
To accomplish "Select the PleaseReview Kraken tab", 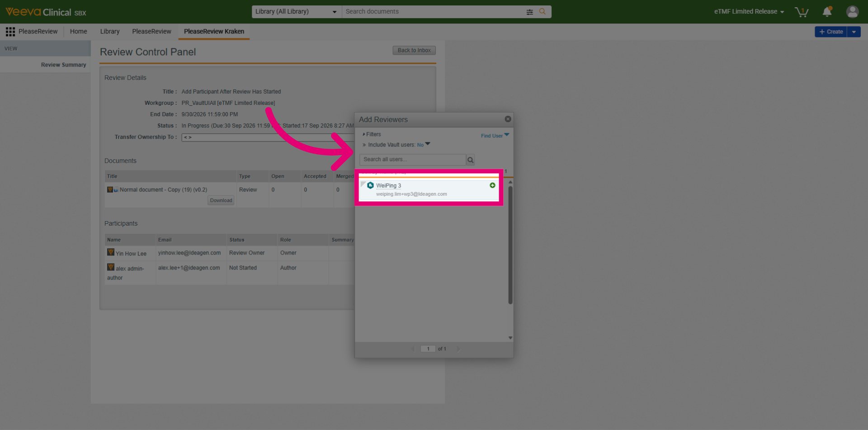I will coord(214,32).
